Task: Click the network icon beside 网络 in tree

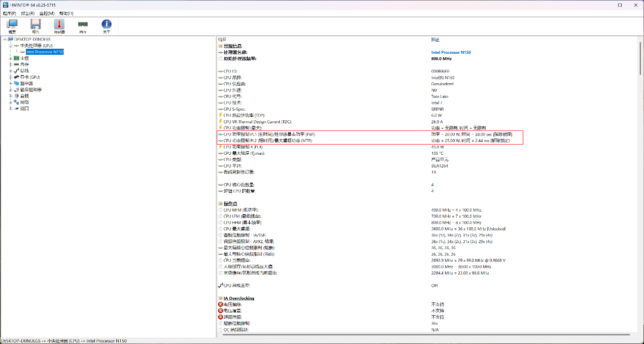Action: tap(16, 102)
